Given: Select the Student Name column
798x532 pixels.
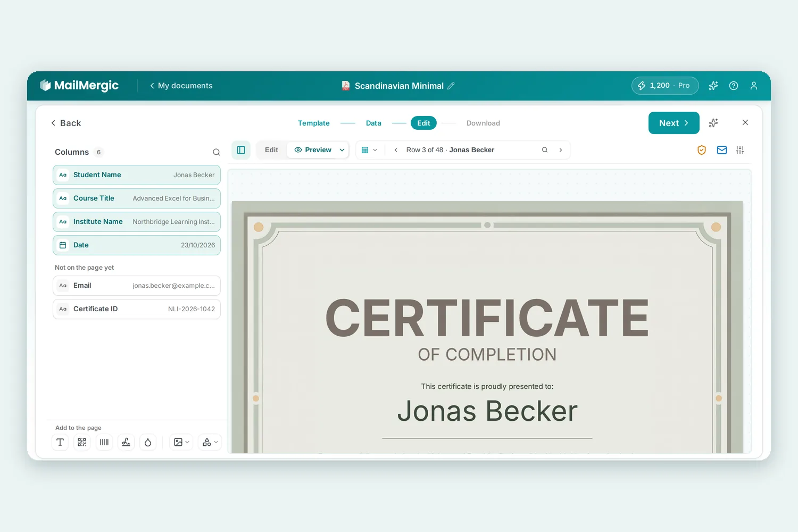Looking at the screenshot, I should [137, 175].
